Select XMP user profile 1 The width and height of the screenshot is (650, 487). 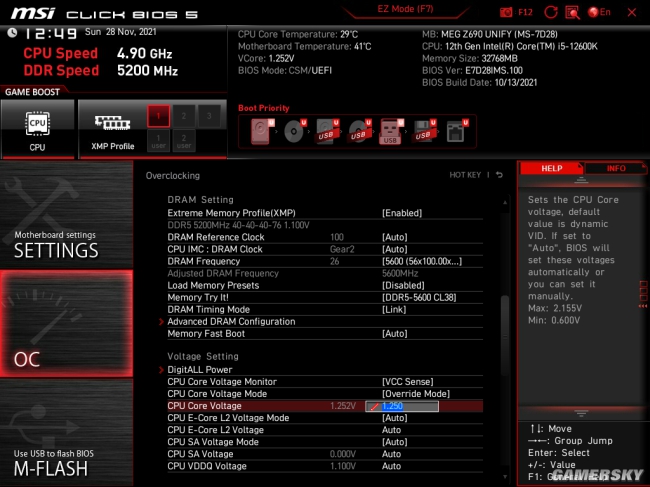pyautogui.click(x=158, y=141)
